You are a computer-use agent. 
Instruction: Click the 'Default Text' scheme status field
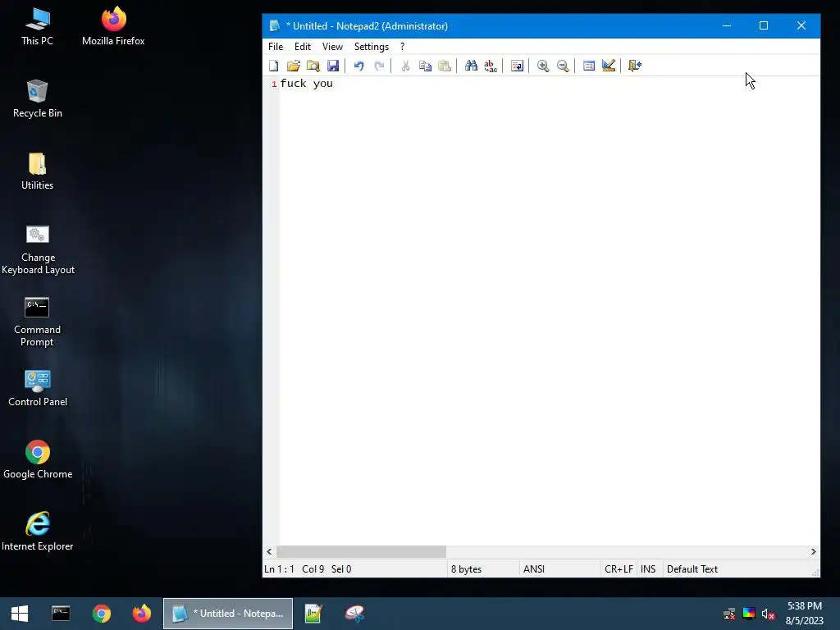[692, 569]
